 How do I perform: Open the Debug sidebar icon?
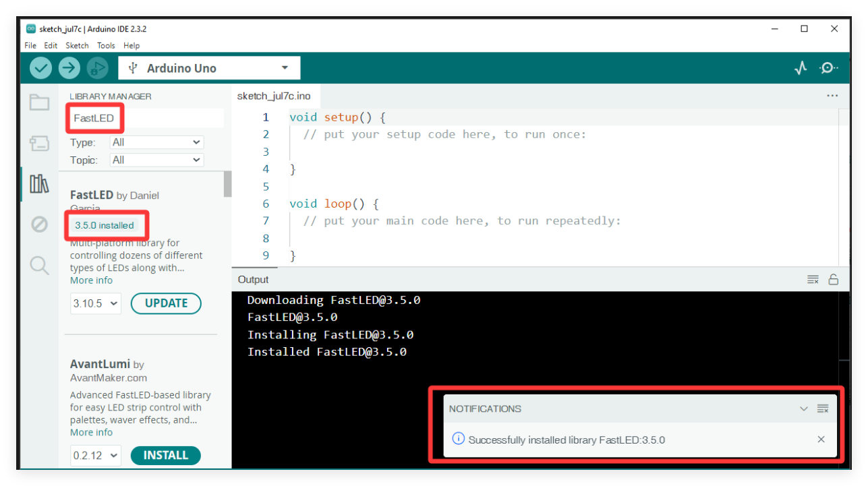coord(39,224)
